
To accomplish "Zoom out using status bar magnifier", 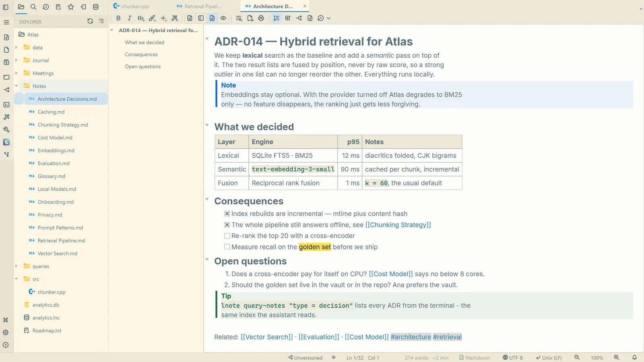I will (x=577, y=358).
